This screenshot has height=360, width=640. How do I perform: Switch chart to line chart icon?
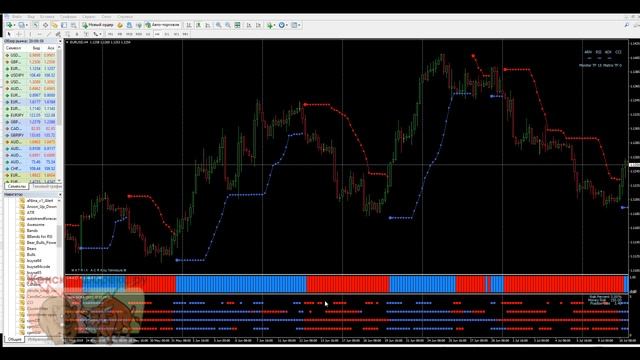[x=208, y=25]
